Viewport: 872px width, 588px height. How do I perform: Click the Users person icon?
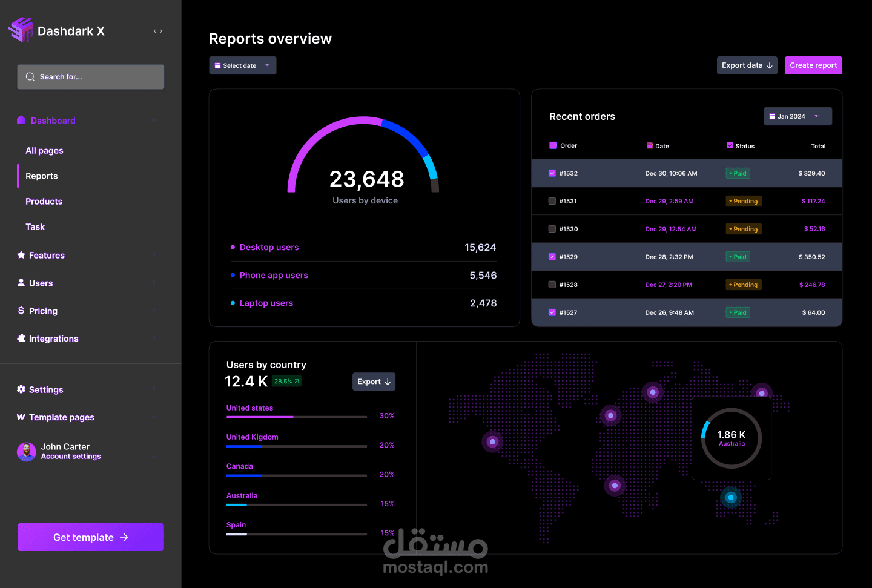coord(21,283)
